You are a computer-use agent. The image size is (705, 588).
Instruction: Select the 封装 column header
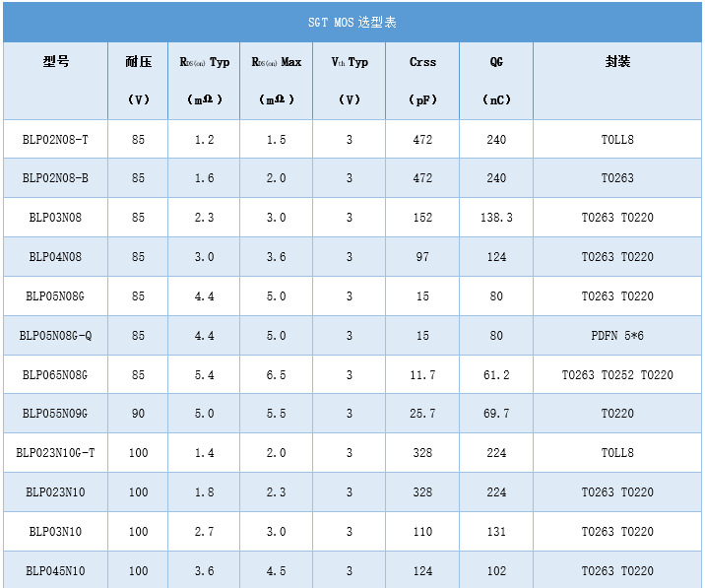[x=617, y=62]
